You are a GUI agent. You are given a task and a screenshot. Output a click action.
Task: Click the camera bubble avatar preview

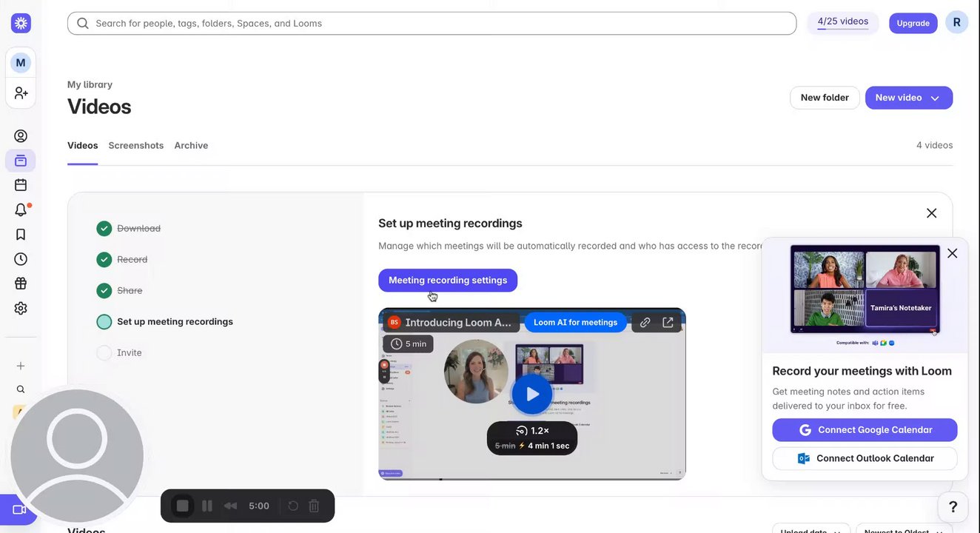point(77,456)
